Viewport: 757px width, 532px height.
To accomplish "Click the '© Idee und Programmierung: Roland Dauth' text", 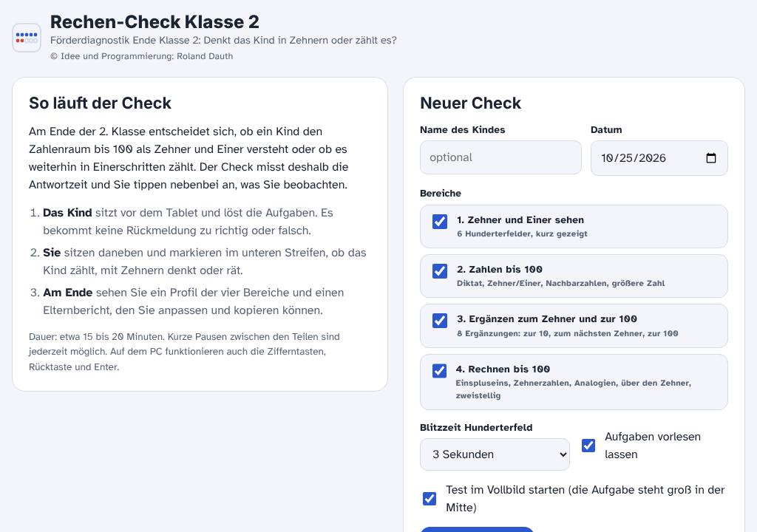I will (x=141, y=56).
